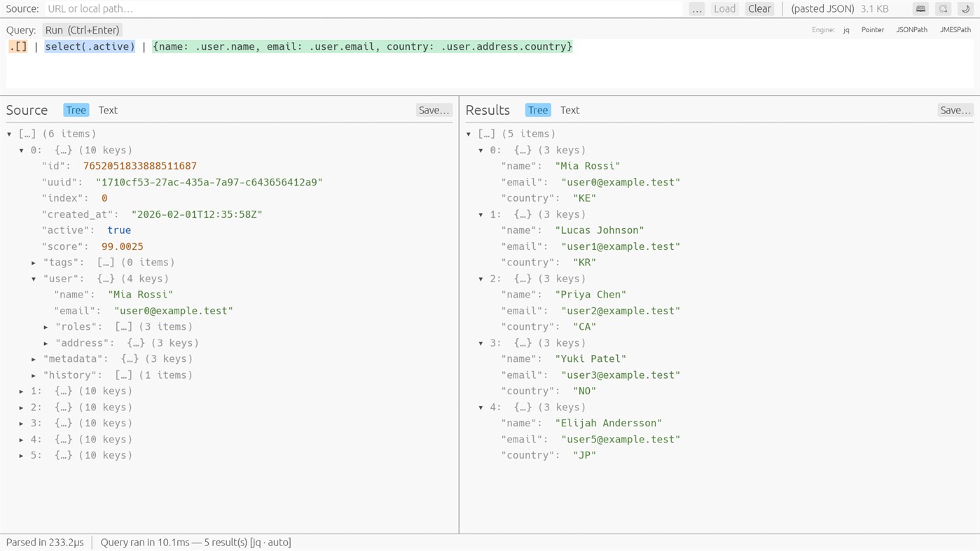Viewport: 980px width, 551px height.
Task: Click the score value 99.0025
Action: point(123,246)
